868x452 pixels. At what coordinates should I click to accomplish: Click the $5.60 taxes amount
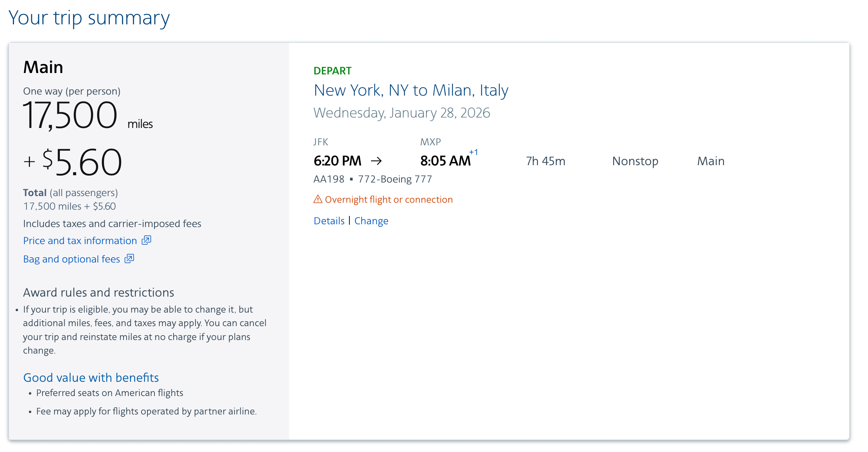point(82,162)
